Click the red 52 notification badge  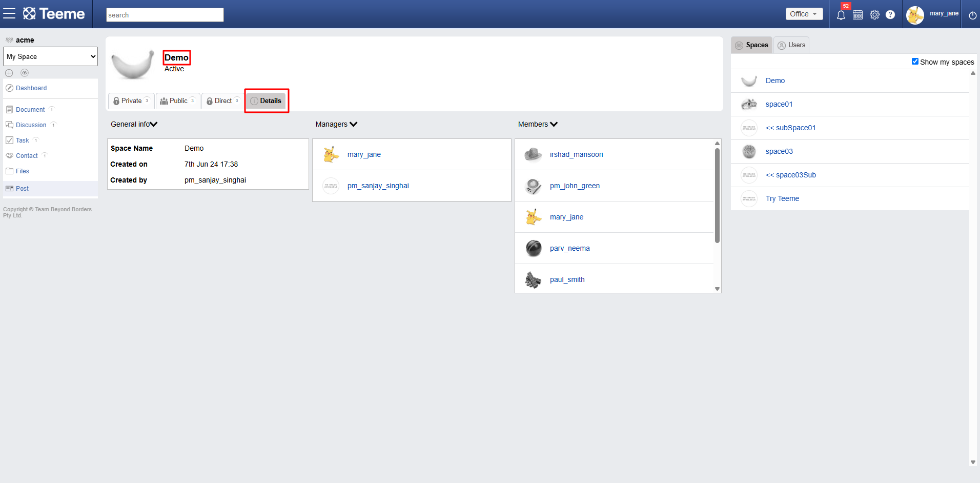click(846, 6)
